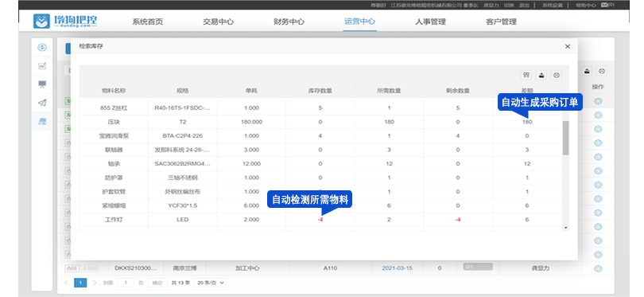Screen dimensions: 644x297
Task: Select the 运营中心 tab
Action: (x=360, y=21)
